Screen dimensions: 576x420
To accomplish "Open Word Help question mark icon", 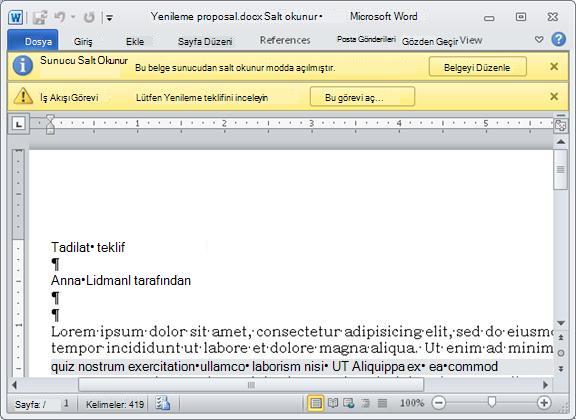I will (x=558, y=39).
